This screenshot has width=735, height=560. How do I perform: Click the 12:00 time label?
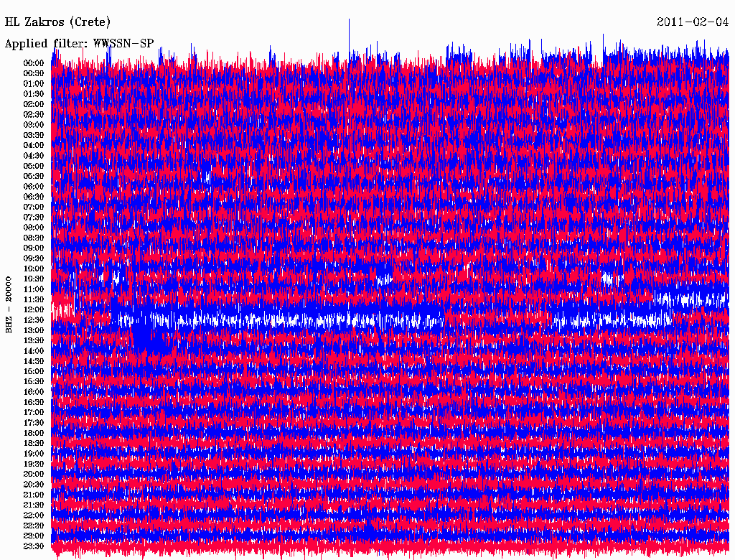click(x=34, y=310)
